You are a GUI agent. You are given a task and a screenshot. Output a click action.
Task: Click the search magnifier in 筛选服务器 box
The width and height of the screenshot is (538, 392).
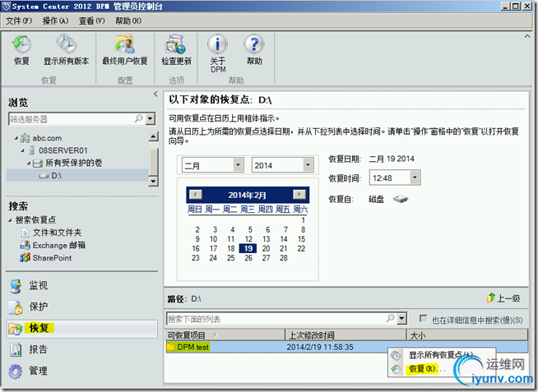[x=139, y=118]
